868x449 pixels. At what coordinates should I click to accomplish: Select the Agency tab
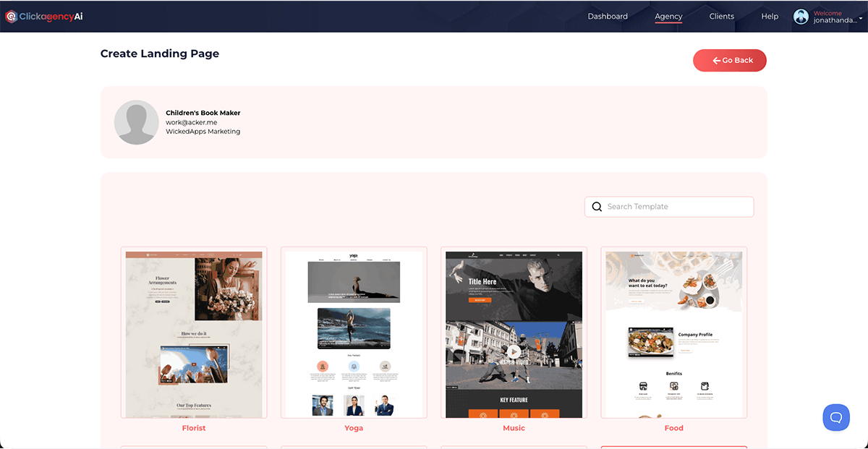tap(668, 16)
